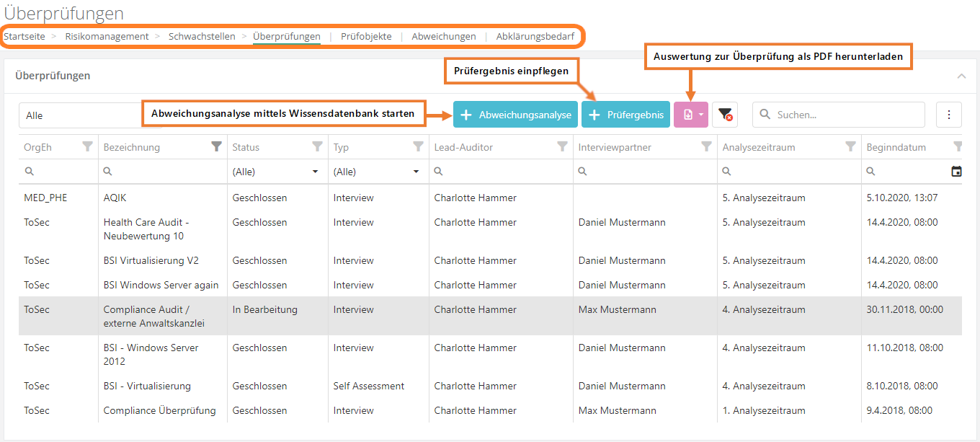Click filter icon in OrgEh column header
980x442 pixels.
[87, 147]
